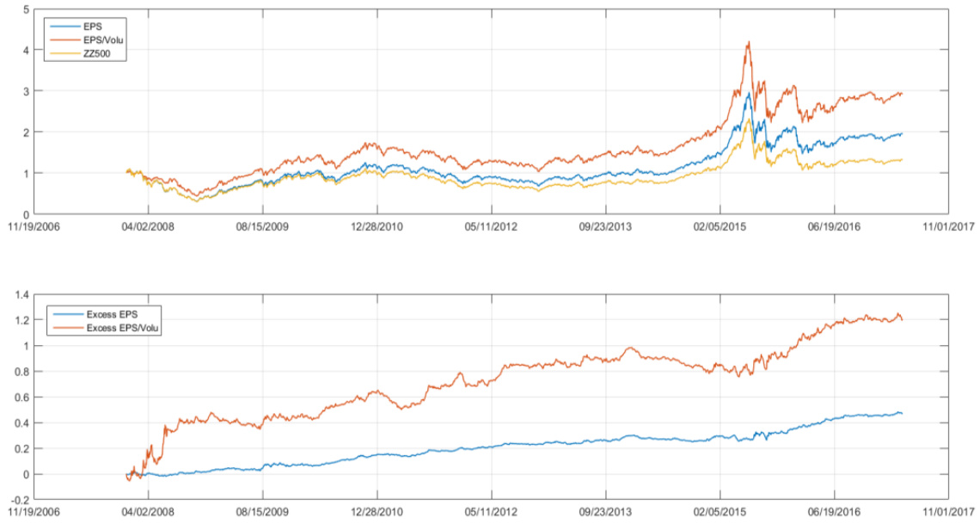
Task: Click the 12/28/2010 date label on top chart
Action: tap(377, 228)
